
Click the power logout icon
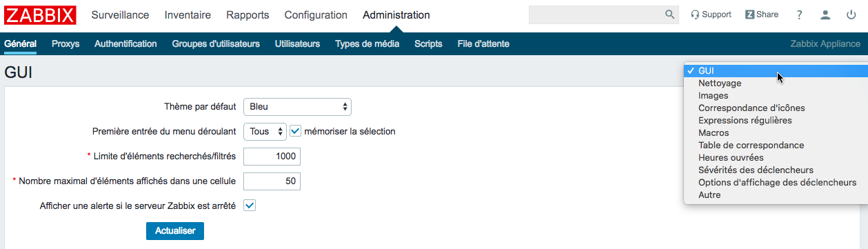[851, 14]
